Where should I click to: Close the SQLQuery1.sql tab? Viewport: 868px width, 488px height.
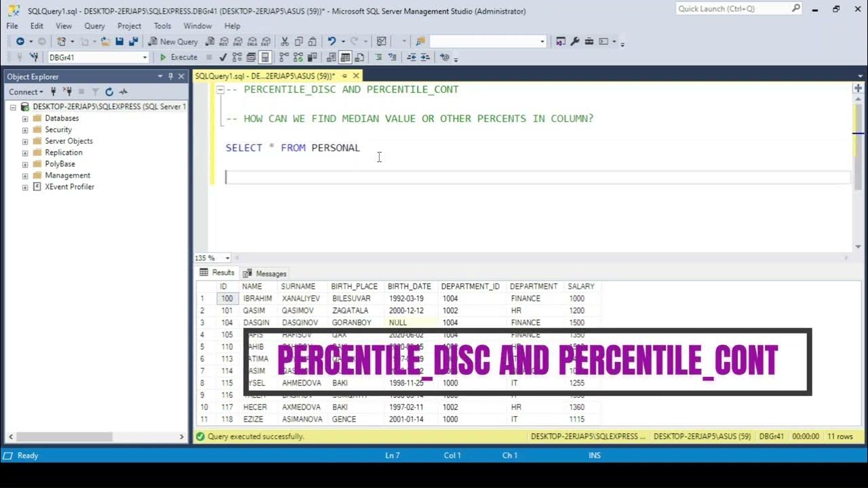356,76
